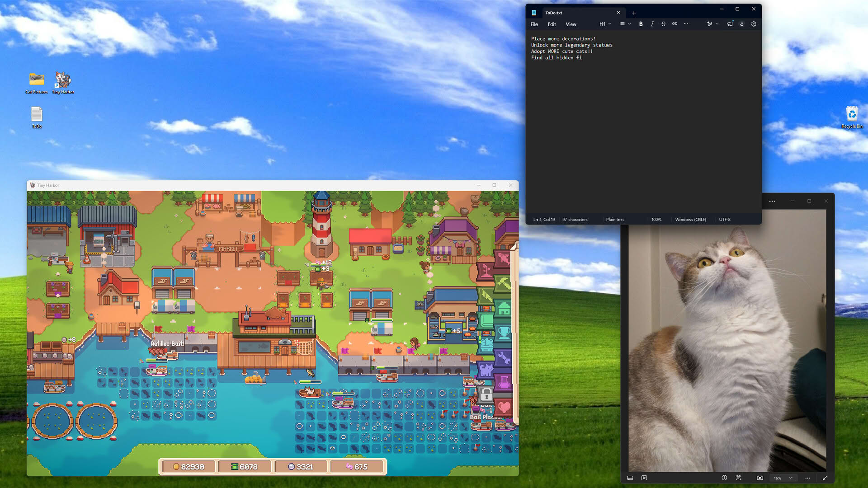
Task: Open the View menu in Notepad
Action: point(571,24)
